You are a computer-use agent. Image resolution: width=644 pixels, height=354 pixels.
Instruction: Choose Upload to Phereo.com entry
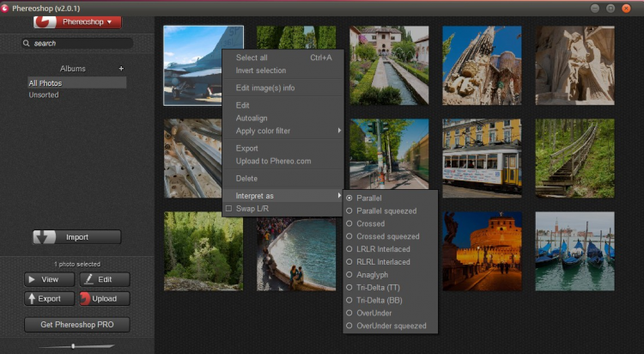(283, 162)
